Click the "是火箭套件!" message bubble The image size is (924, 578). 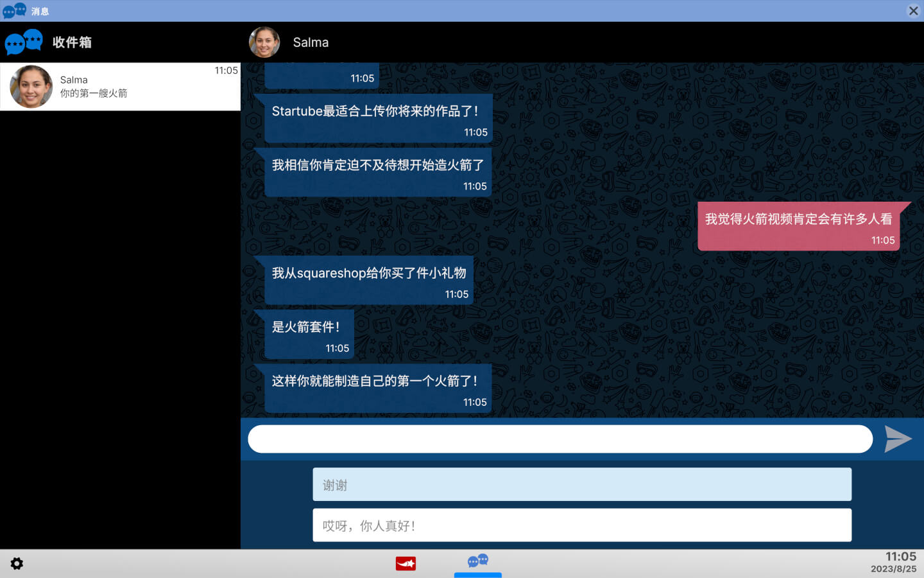[x=309, y=335]
